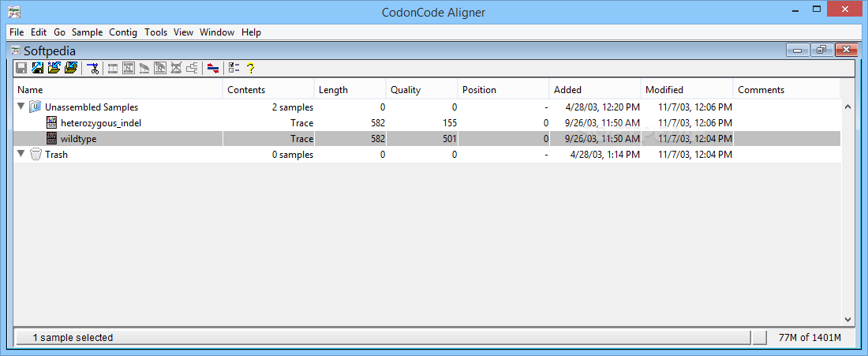868x356 pixels.
Task: Select the wildtype sample name
Action: 79,139
